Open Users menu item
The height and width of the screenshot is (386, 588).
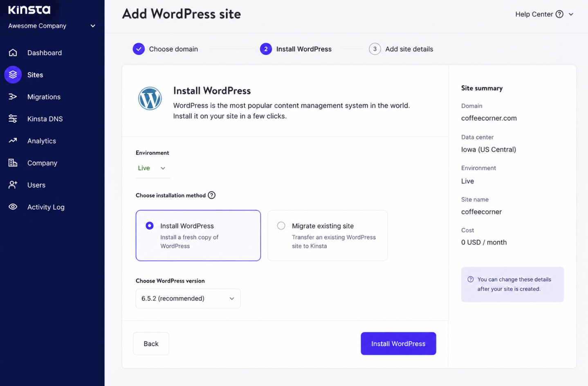(36, 185)
